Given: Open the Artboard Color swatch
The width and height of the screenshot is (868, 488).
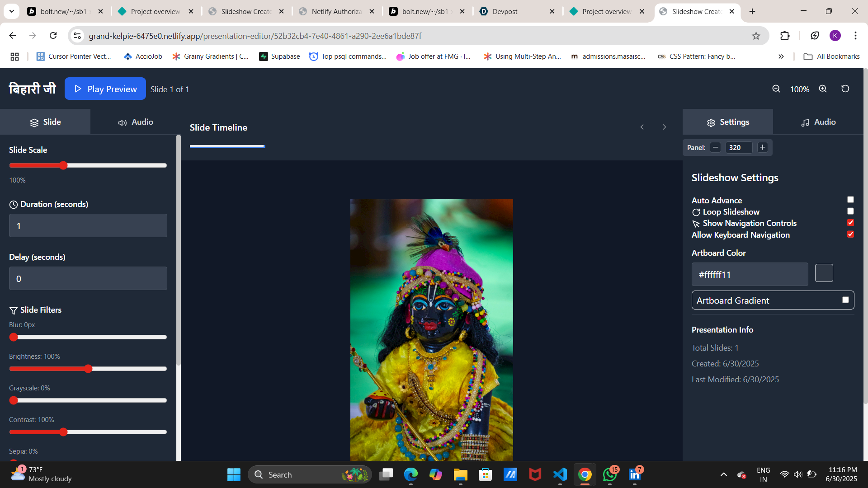Looking at the screenshot, I should (x=824, y=273).
